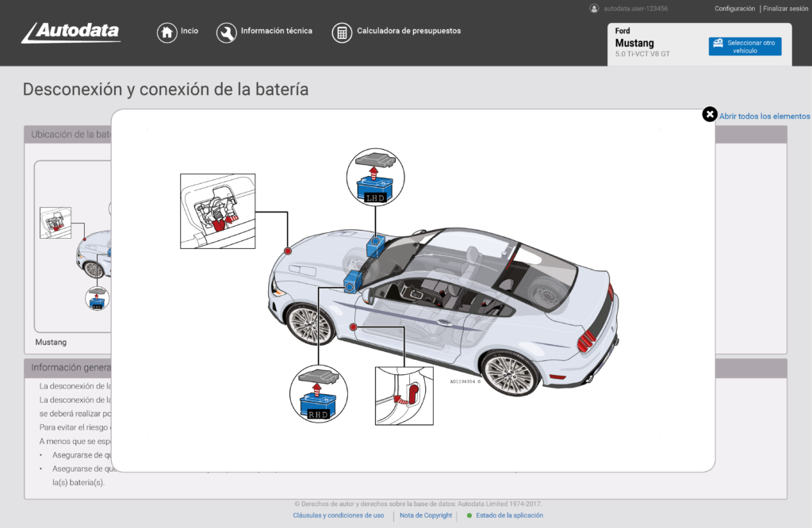This screenshot has height=528, width=812.
Task: Open the Información técnica menu
Action: [276, 32]
